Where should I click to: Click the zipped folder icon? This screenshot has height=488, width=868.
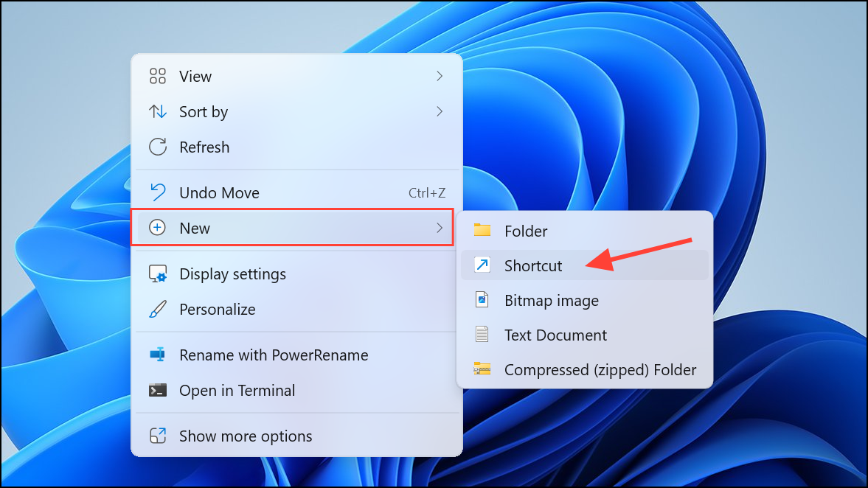point(483,369)
